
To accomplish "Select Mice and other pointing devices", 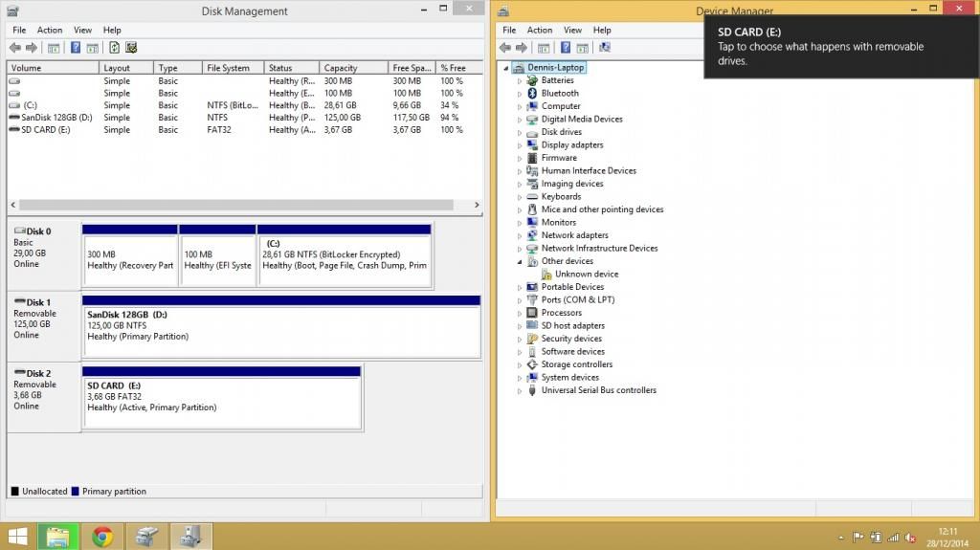I will click(603, 209).
